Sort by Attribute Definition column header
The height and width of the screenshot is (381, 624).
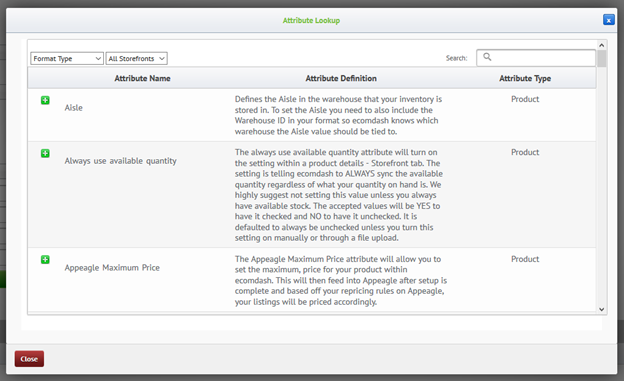341,78
